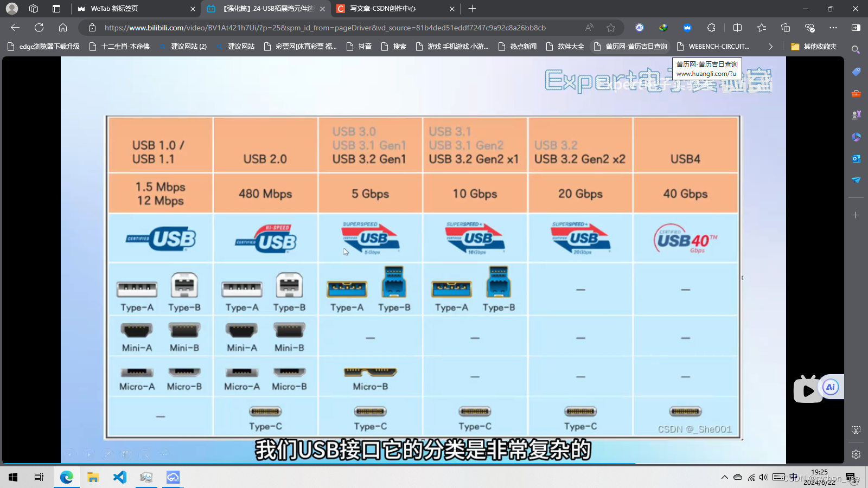The image size is (868, 488).
Task: Open 彩票网 bookmark
Action: pyautogui.click(x=300, y=47)
